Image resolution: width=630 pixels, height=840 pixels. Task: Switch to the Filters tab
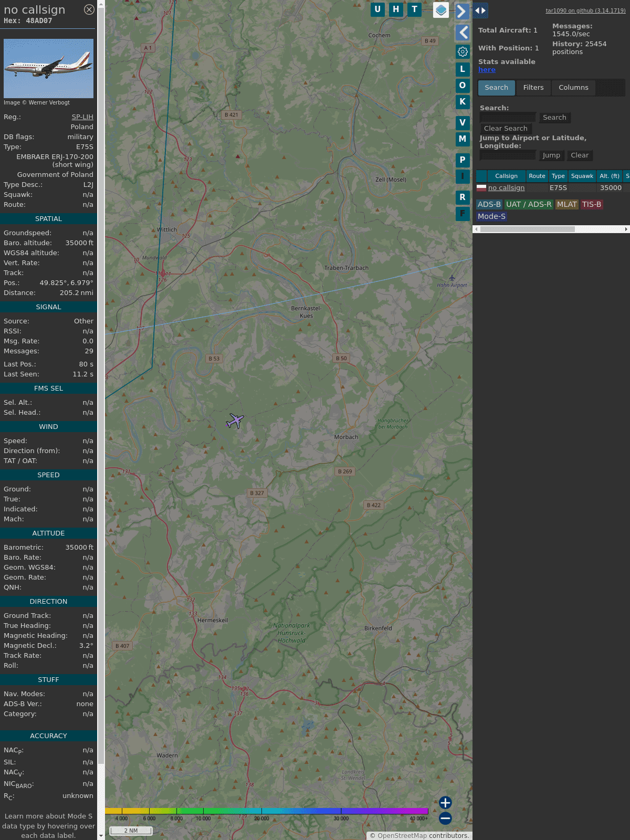tap(533, 88)
